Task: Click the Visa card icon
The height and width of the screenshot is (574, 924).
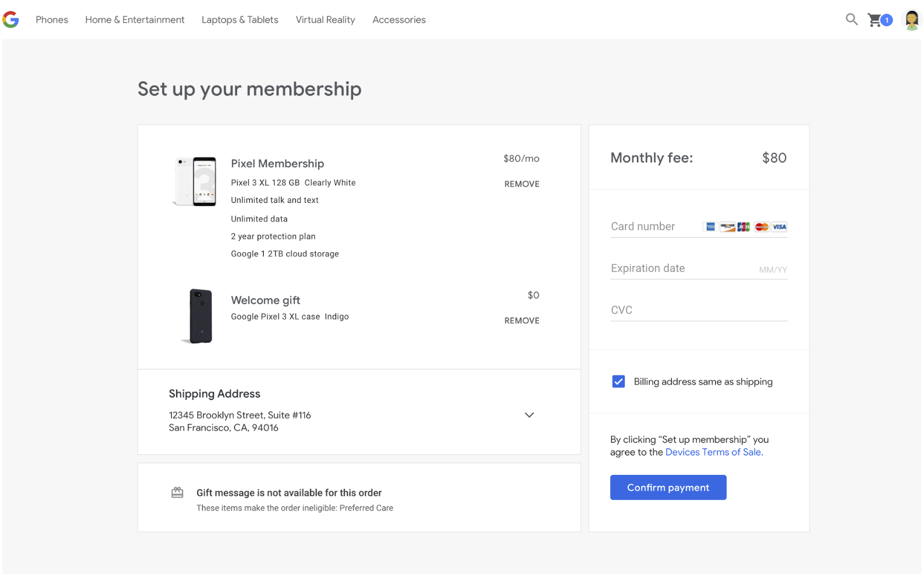Action: click(x=779, y=227)
